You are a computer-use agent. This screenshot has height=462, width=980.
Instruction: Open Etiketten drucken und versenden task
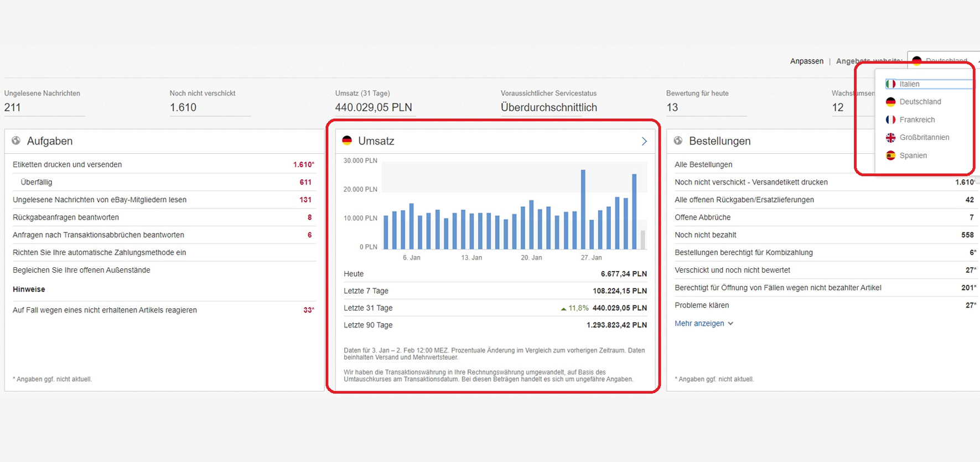click(68, 164)
